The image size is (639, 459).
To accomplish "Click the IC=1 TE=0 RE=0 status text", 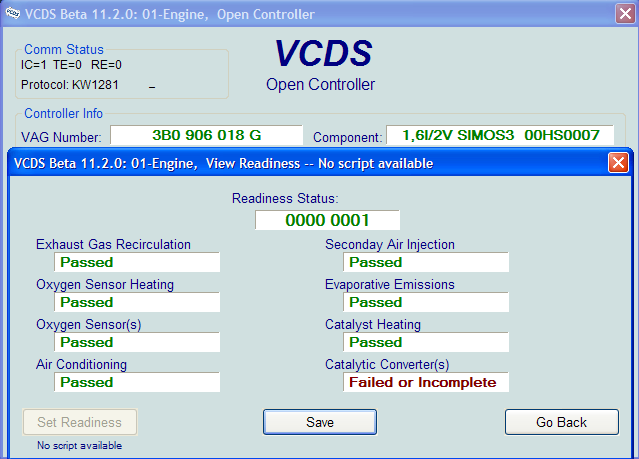I will (71, 65).
